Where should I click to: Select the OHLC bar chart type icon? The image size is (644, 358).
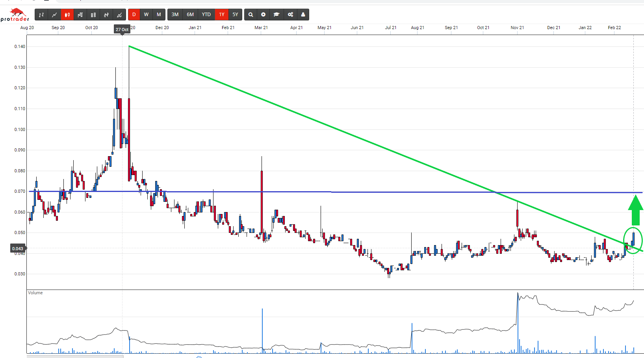tap(41, 15)
